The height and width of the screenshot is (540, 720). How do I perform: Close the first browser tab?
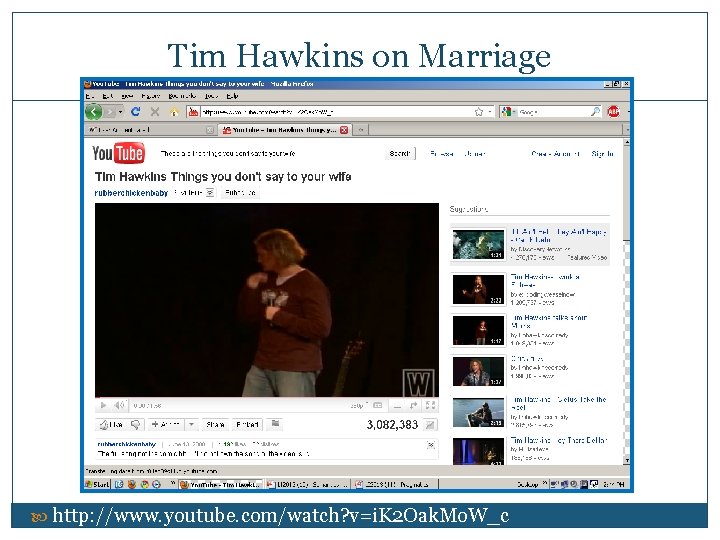210,130
